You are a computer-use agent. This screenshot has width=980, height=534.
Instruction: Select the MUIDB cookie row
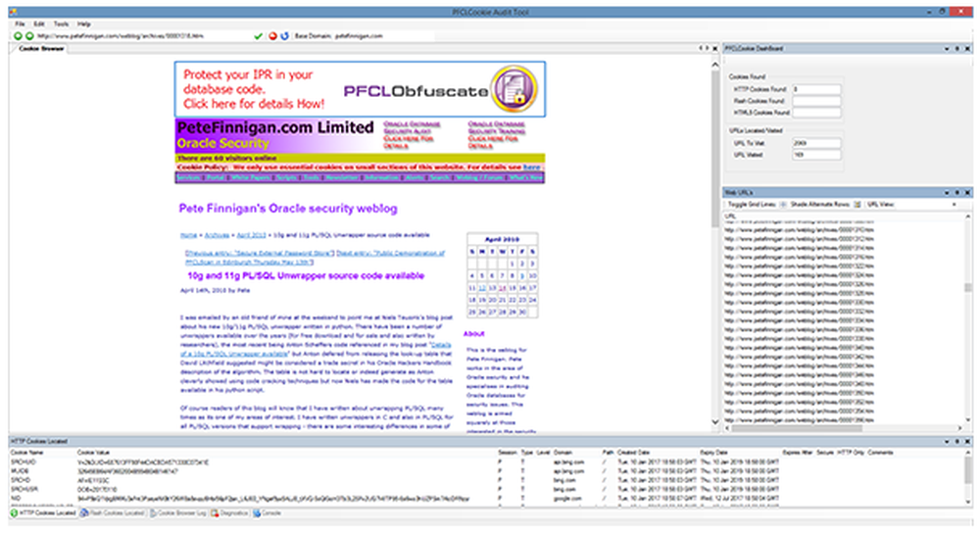pos(487,471)
